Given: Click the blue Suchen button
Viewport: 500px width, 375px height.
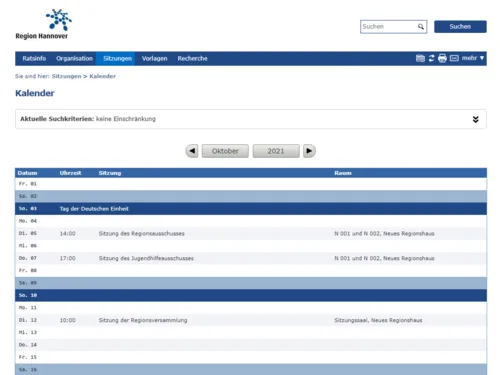Looking at the screenshot, I should coord(460,27).
